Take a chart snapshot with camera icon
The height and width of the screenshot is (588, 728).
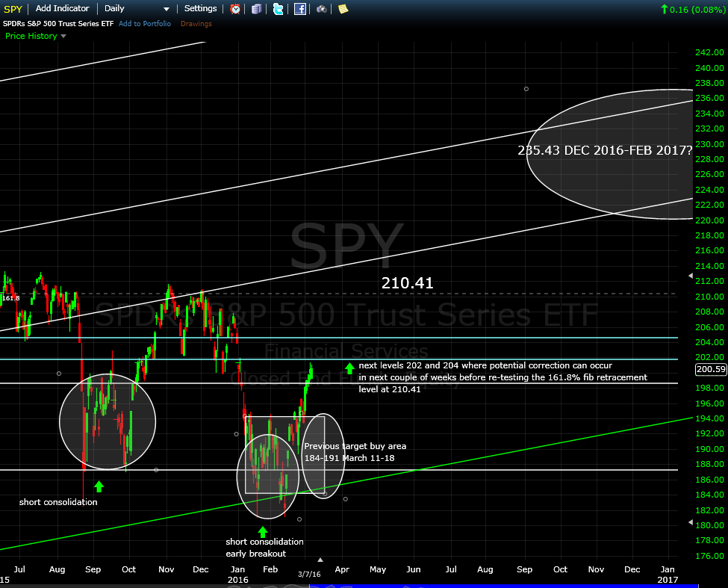321,9
